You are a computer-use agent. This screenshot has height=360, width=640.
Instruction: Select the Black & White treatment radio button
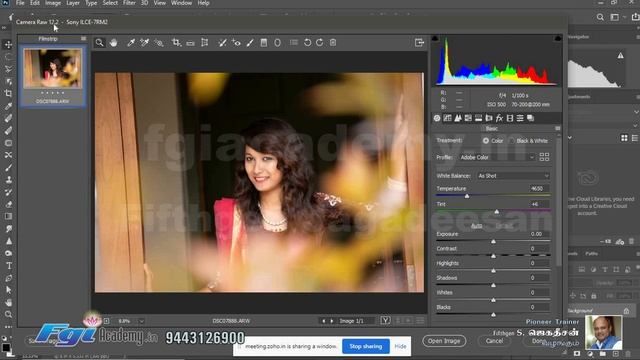click(x=512, y=140)
